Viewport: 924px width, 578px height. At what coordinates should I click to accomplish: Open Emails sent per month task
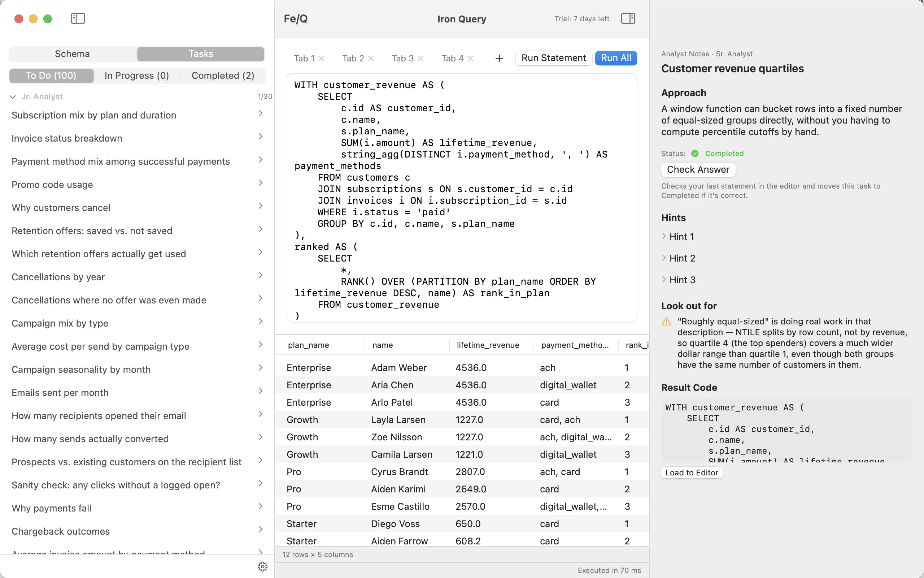(x=138, y=393)
